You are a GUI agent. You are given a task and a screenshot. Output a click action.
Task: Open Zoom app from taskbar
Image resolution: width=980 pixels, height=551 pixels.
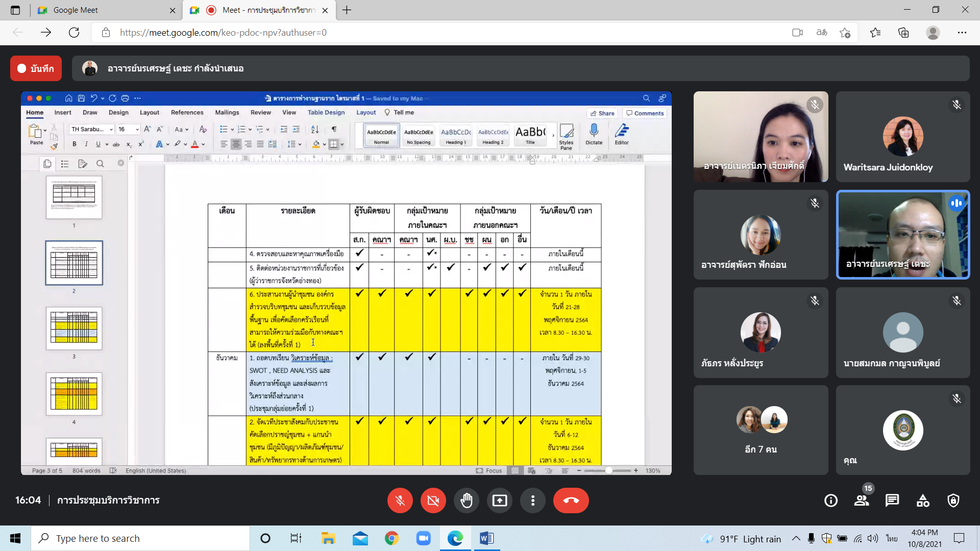pyautogui.click(x=423, y=538)
